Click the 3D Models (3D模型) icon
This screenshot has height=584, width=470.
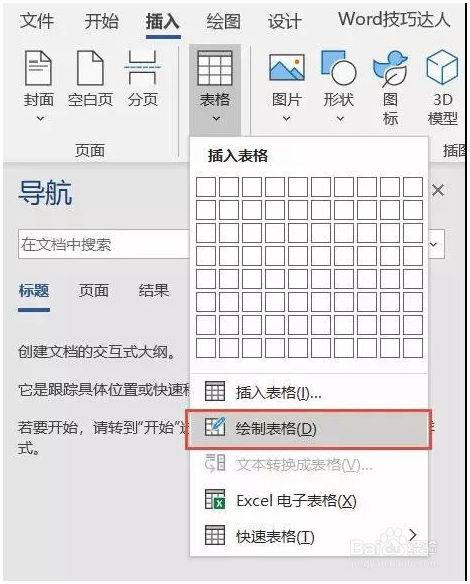pyautogui.click(x=442, y=67)
